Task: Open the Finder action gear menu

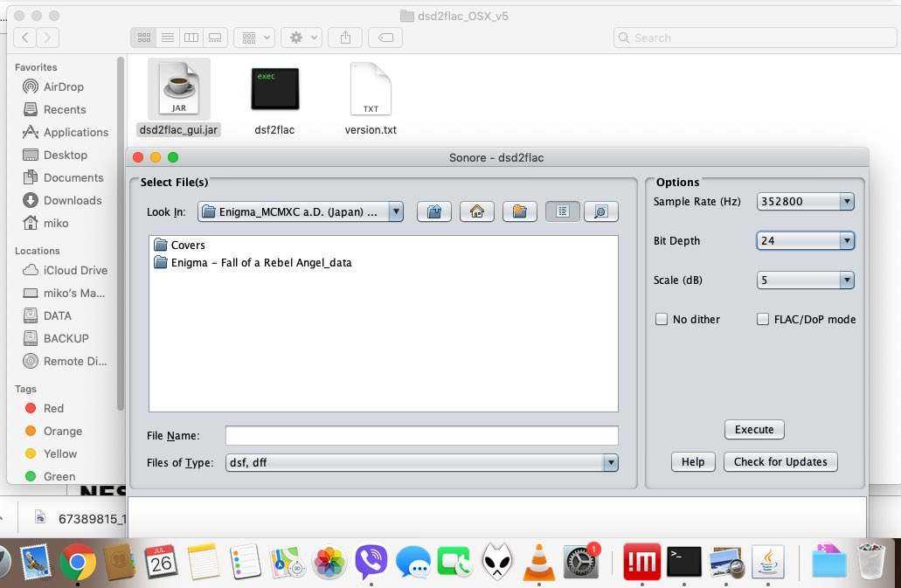Action: click(301, 38)
